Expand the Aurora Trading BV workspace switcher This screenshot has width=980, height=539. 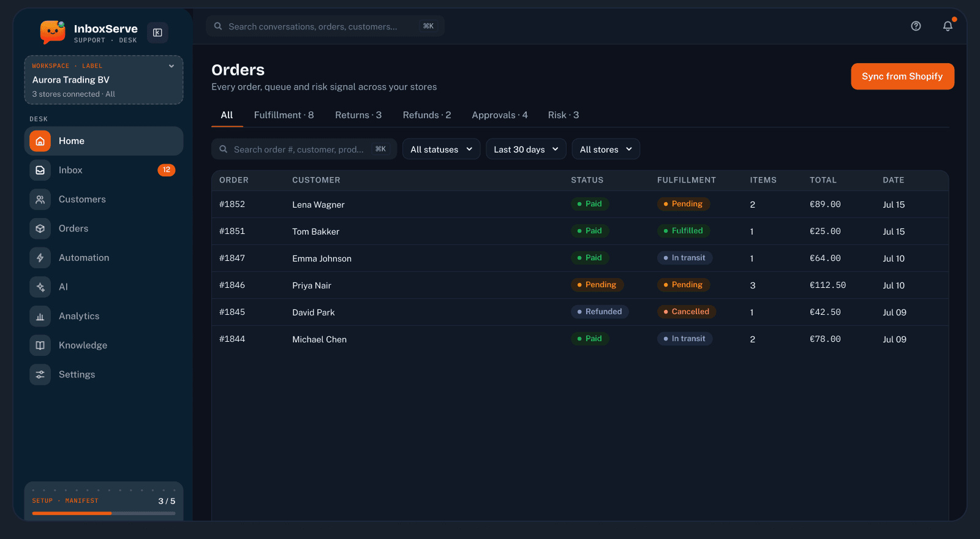pos(104,80)
